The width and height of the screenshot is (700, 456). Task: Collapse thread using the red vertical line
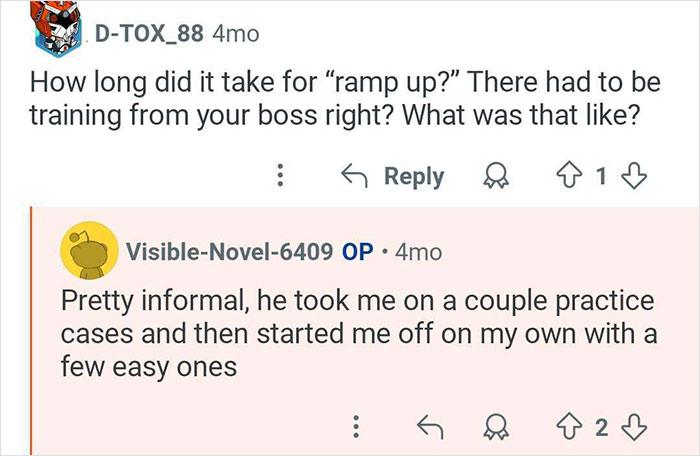tap(34, 320)
